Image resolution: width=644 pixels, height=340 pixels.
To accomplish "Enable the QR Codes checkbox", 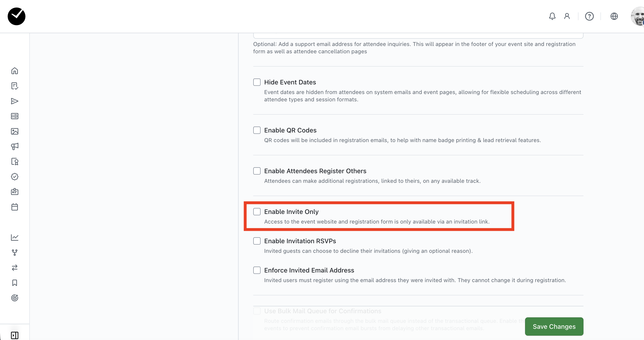I will pos(257,130).
